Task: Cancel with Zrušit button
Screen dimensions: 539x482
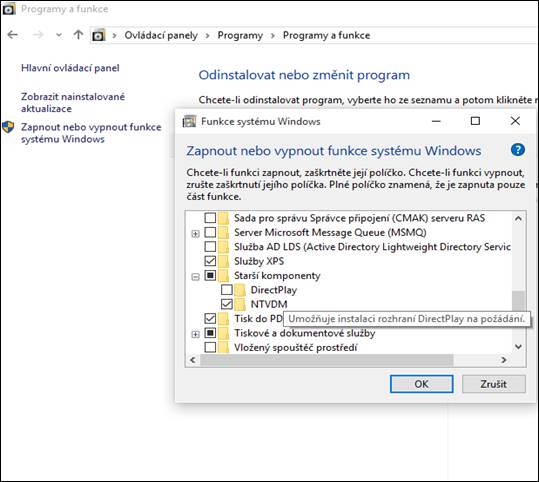Action: pyautogui.click(x=494, y=384)
